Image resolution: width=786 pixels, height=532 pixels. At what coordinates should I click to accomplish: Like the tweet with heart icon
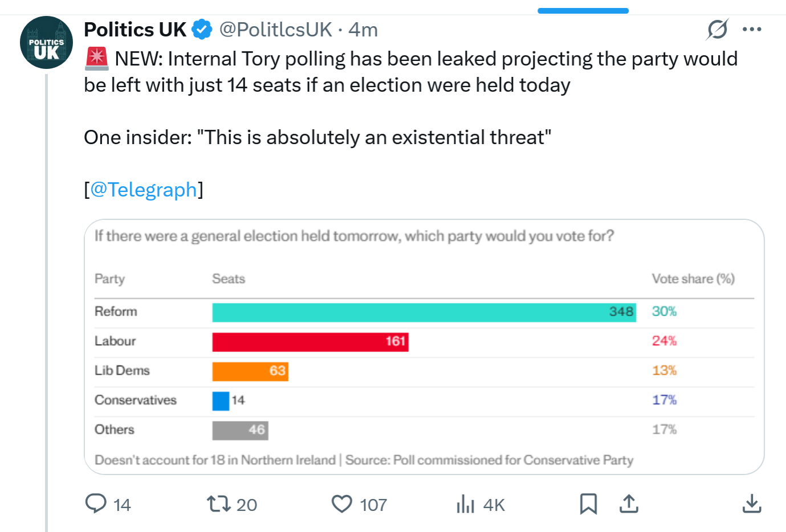pyautogui.click(x=342, y=504)
